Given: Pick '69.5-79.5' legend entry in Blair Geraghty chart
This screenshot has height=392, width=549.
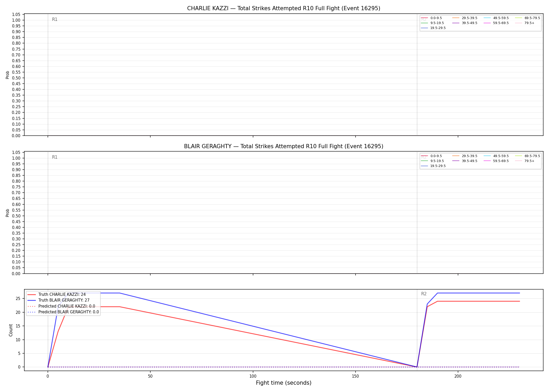Looking at the screenshot, I should pos(528,156).
